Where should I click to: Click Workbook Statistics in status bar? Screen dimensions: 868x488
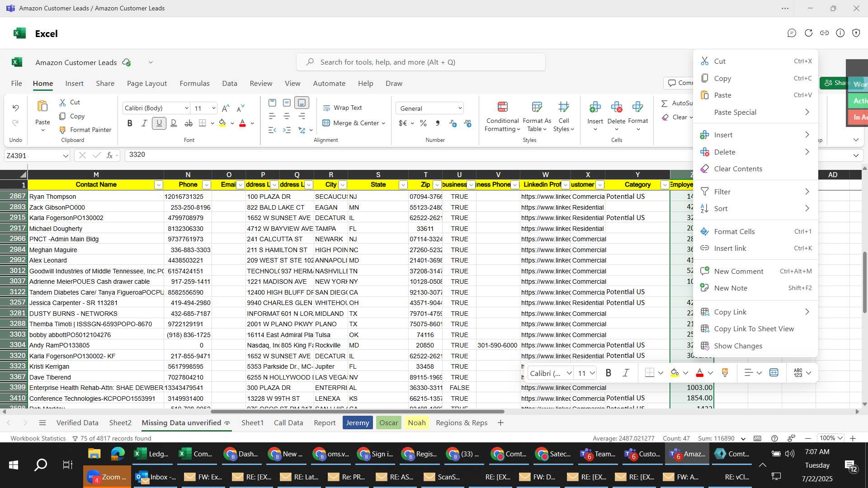click(38, 438)
